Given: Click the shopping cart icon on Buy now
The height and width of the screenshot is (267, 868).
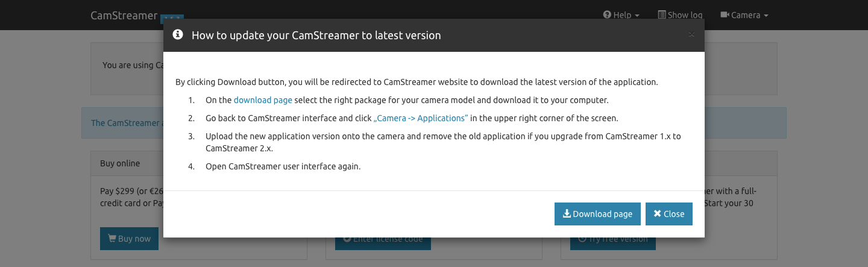Looking at the screenshot, I should coord(112,239).
